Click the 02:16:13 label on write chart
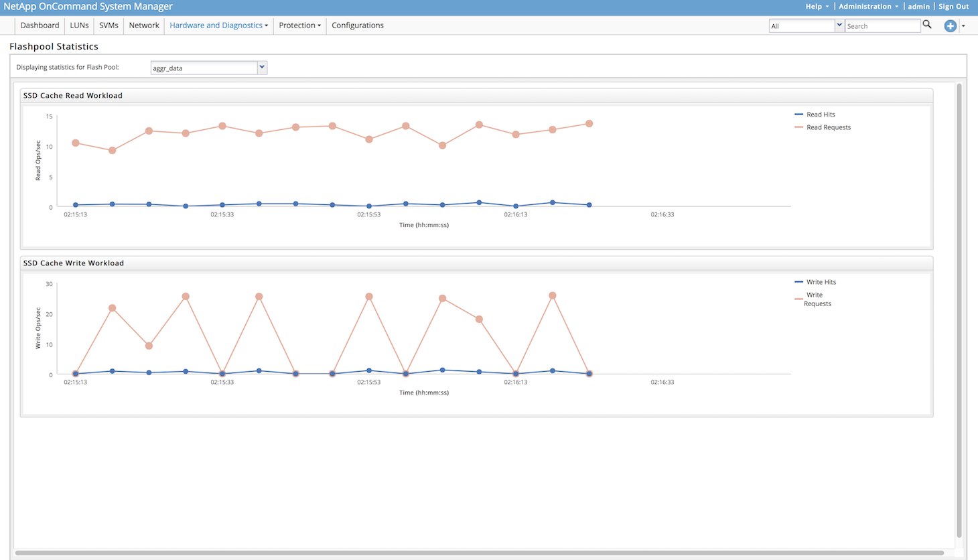This screenshot has height=560, width=978. pos(515,382)
